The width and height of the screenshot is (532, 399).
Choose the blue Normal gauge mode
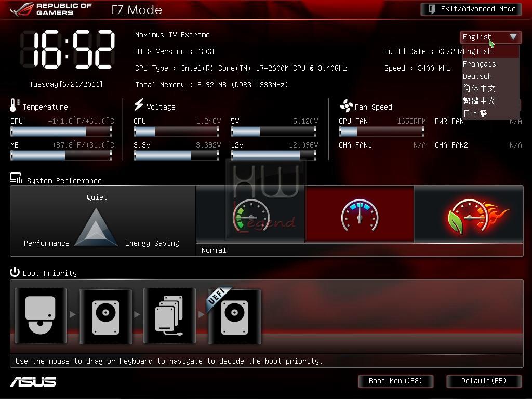point(360,215)
